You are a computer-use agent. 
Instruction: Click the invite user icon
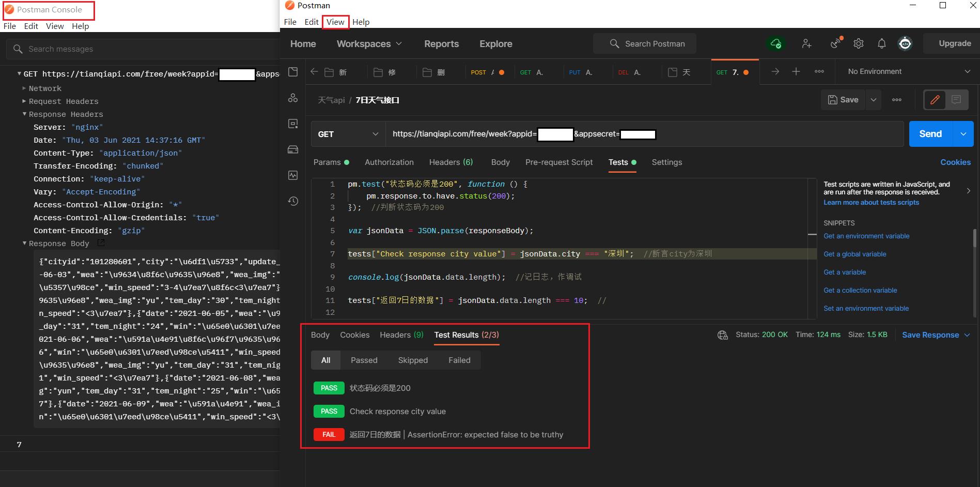tap(806, 43)
